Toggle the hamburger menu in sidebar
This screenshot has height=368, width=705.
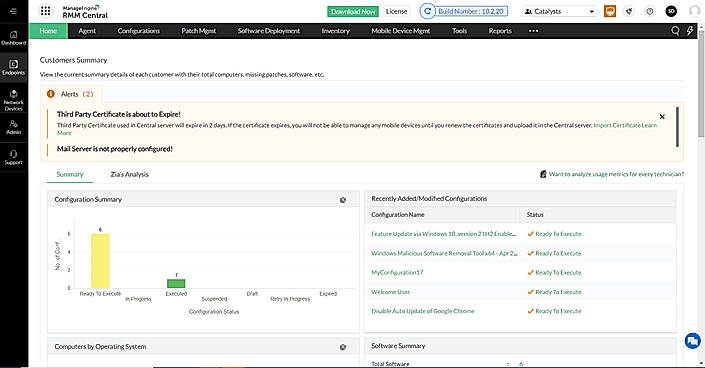tap(13, 11)
